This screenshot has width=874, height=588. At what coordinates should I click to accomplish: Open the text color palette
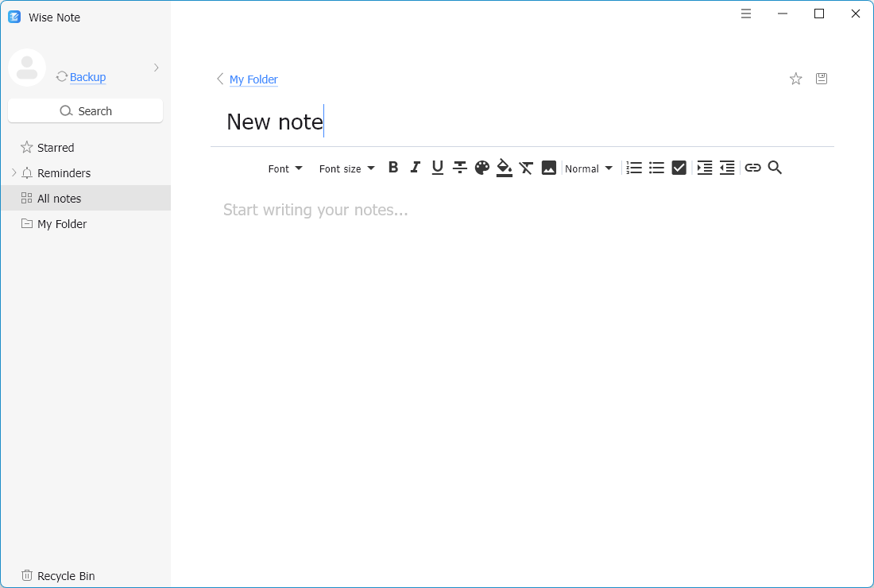[482, 168]
